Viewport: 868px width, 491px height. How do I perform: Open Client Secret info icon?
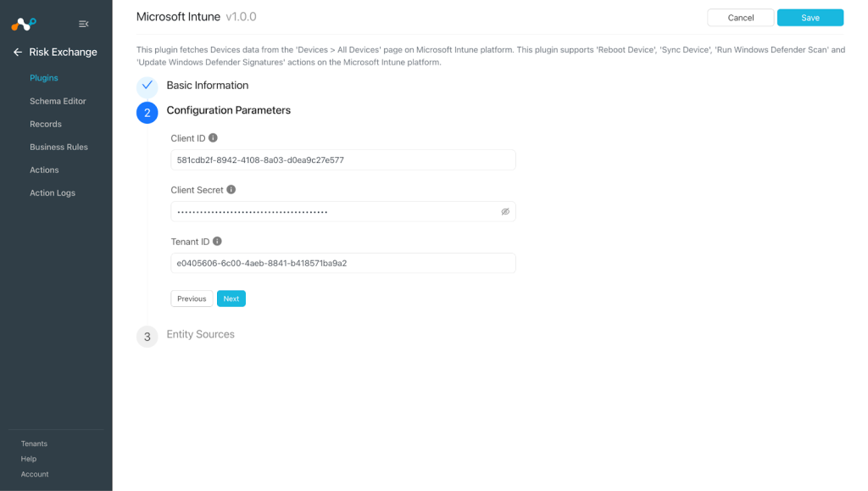[x=231, y=189]
